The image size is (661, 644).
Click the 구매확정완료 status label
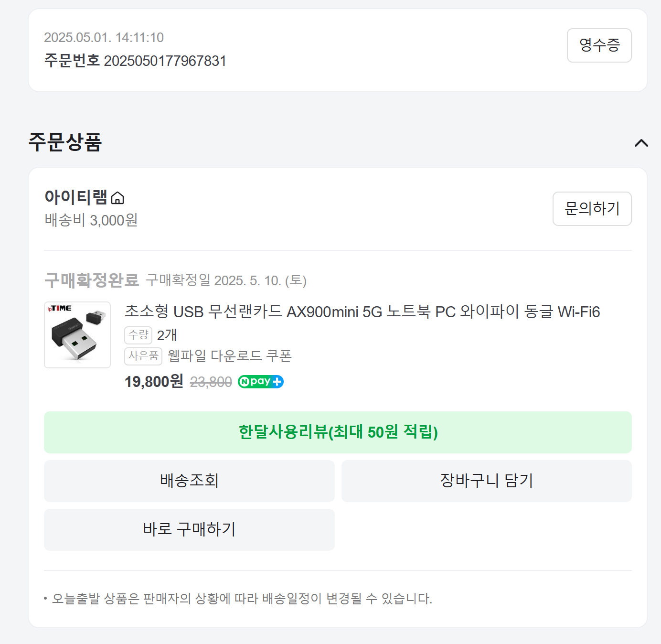pos(92,280)
